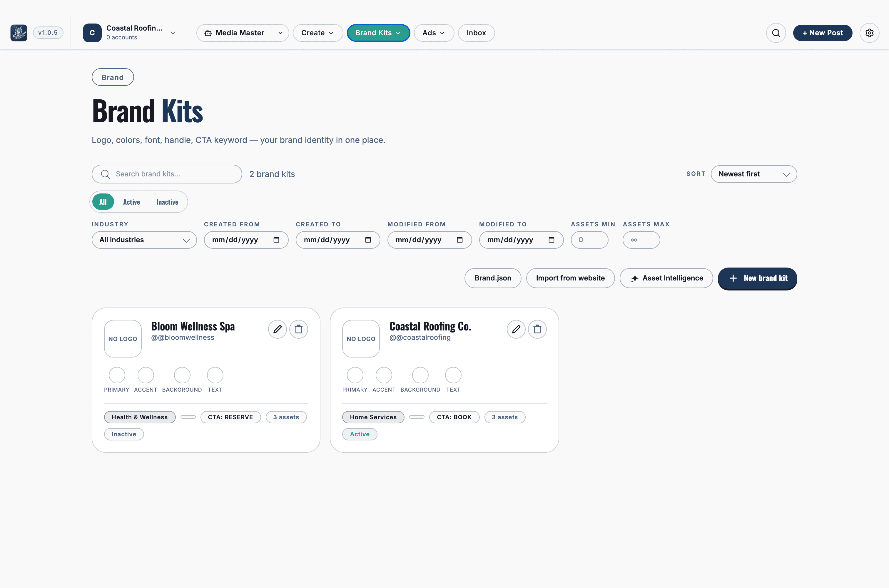Filter to Inactive brand kits
889x588 pixels.
pos(167,202)
